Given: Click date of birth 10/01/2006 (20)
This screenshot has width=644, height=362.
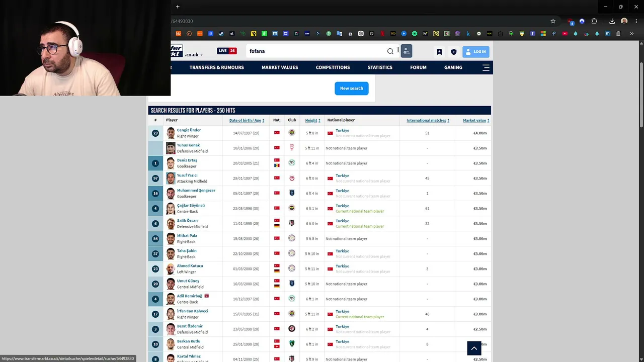Looking at the screenshot, I should (246, 148).
